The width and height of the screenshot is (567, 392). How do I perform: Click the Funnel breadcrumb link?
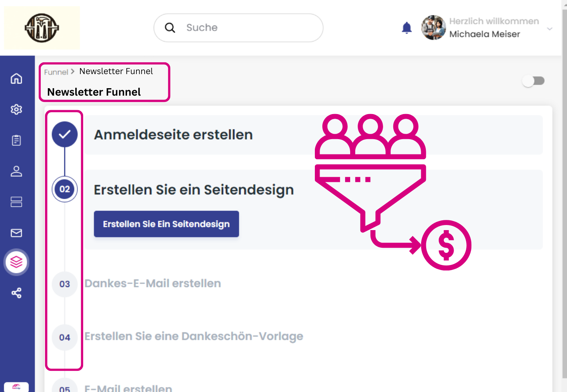[56, 72]
